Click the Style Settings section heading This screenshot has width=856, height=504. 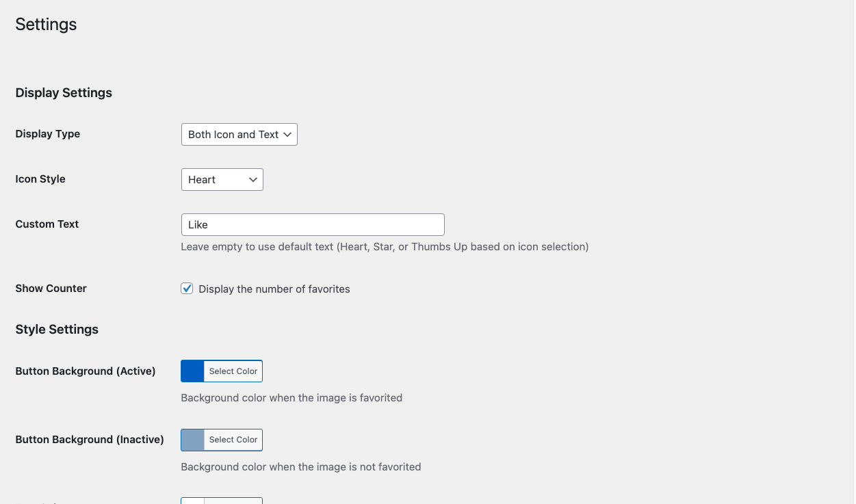pyautogui.click(x=57, y=330)
